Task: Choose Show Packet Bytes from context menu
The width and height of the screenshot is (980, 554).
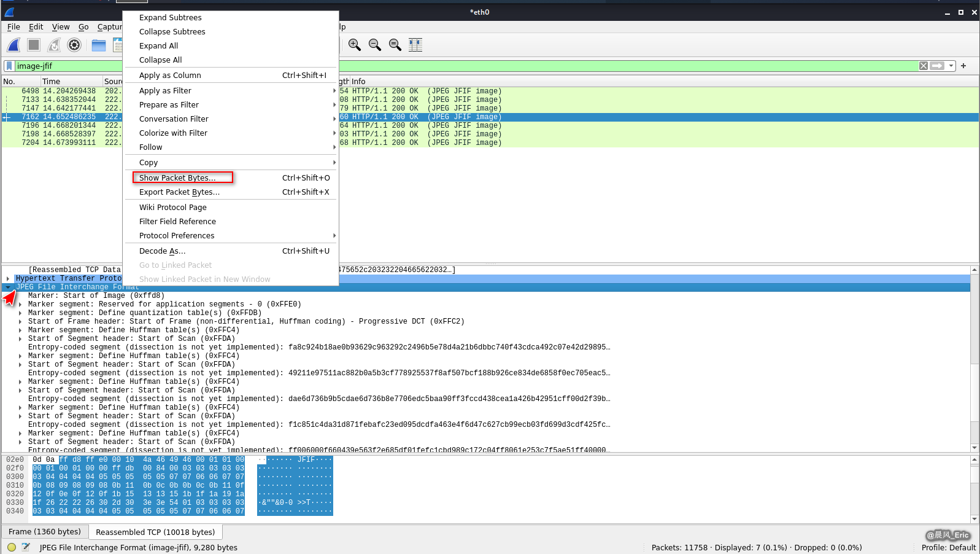Action: pyautogui.click(x=231, y=178)
